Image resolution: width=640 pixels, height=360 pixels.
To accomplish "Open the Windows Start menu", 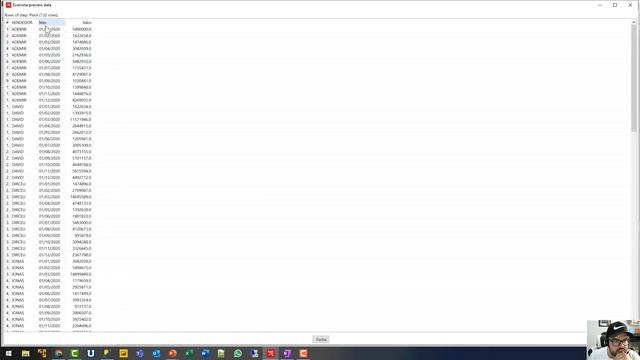I will [9, 353].
